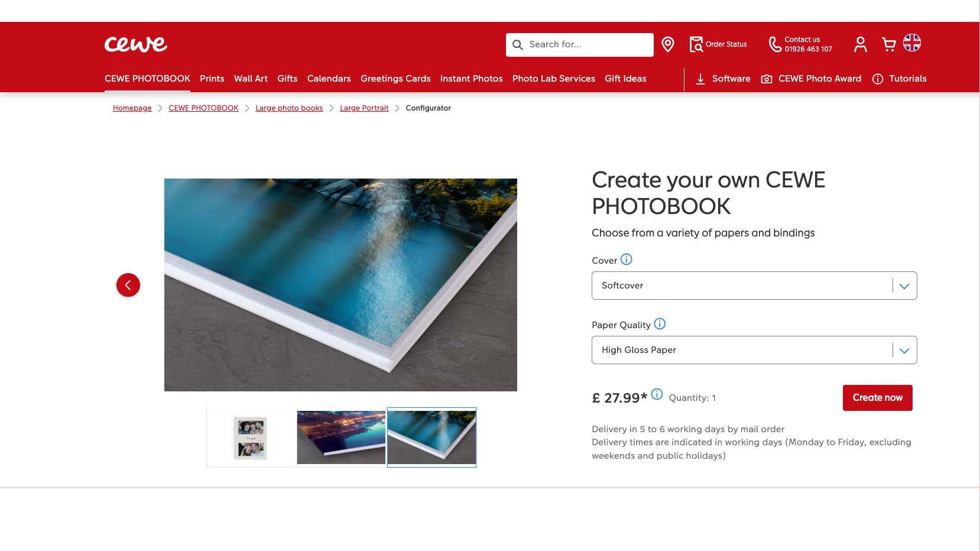Open the Gift Ideas menu
Image resolution: width=980 pixels, height=551 pixels.
[625, 79]
